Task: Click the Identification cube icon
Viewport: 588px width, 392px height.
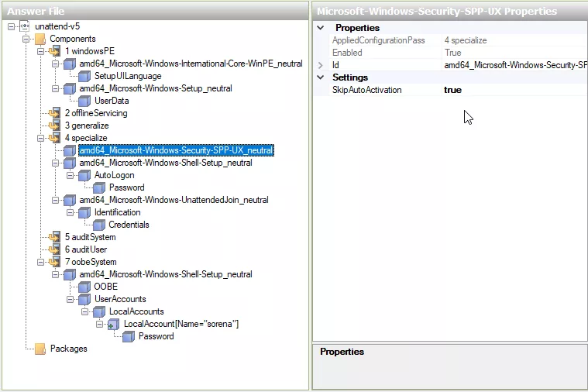Action: coord(84,212)
